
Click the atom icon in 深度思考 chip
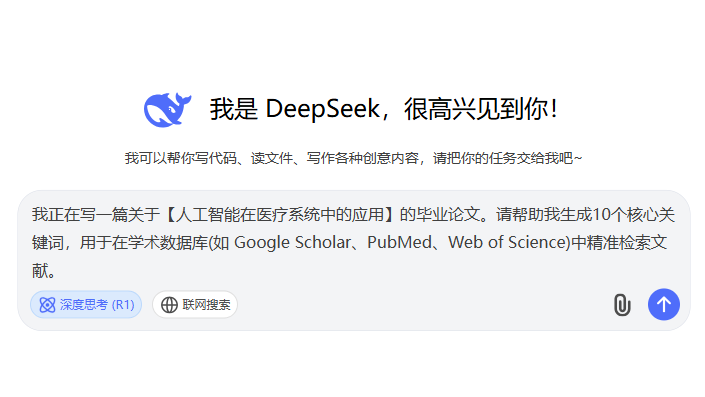[x=47, y=305]
